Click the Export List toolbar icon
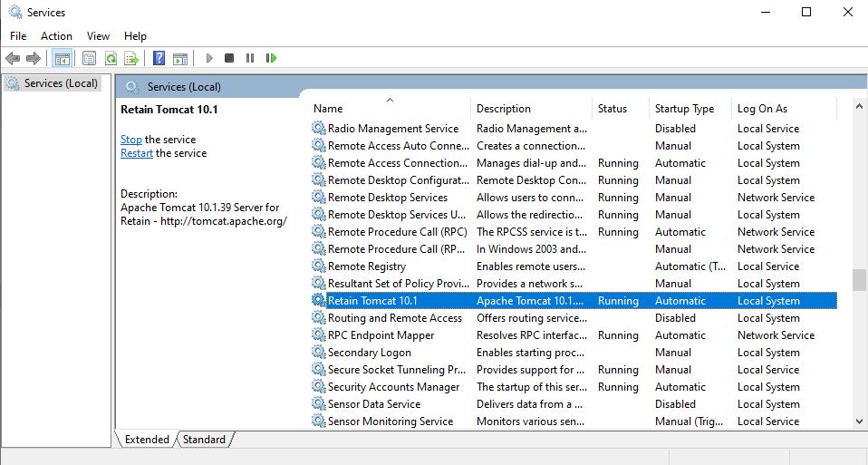The height and width of the screenshot is (465, 868). [x=131, y=58]
